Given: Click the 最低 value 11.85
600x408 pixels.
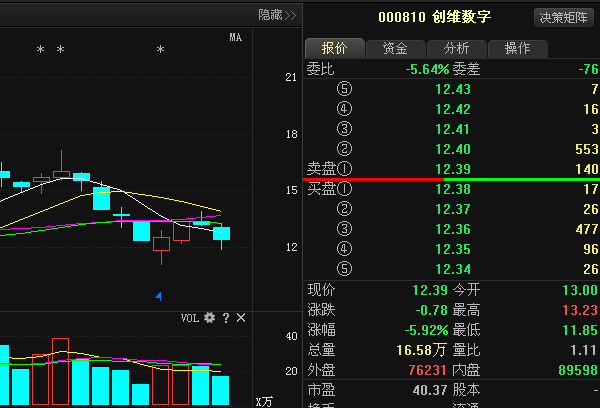Looking at the screenshot, I should pos(580,330).
